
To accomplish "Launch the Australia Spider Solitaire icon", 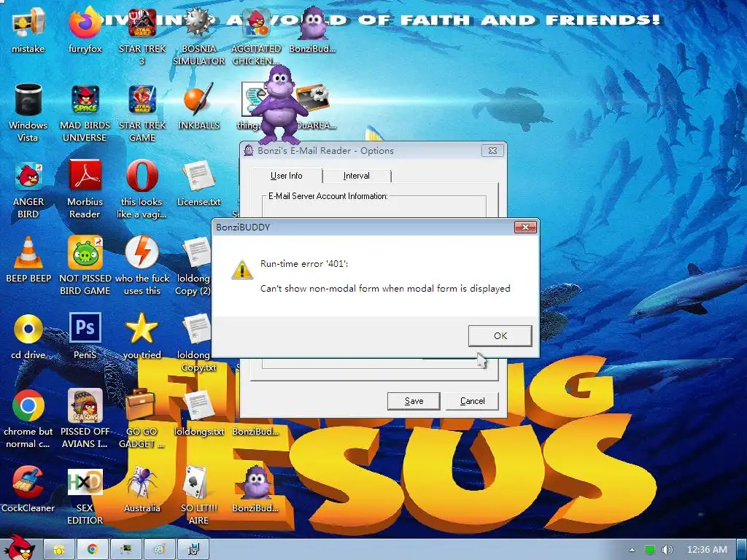I will (x=142, y=489).
